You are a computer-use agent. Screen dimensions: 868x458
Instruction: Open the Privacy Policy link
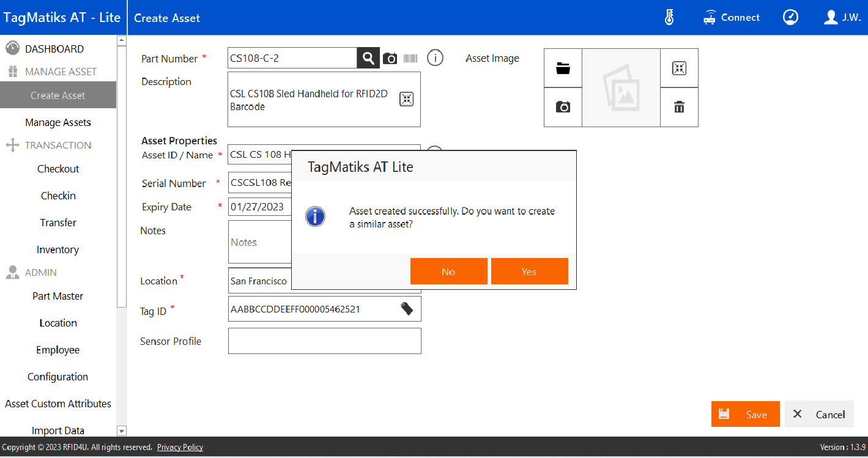[x=180, y=447]
